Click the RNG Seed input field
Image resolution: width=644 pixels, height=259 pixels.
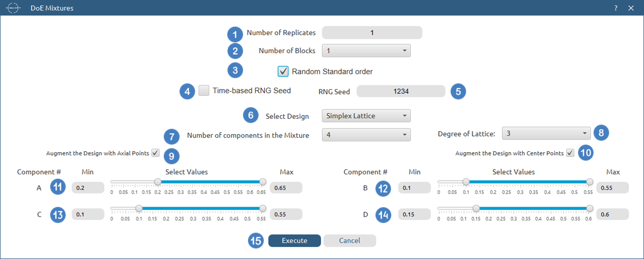point(401,91)
